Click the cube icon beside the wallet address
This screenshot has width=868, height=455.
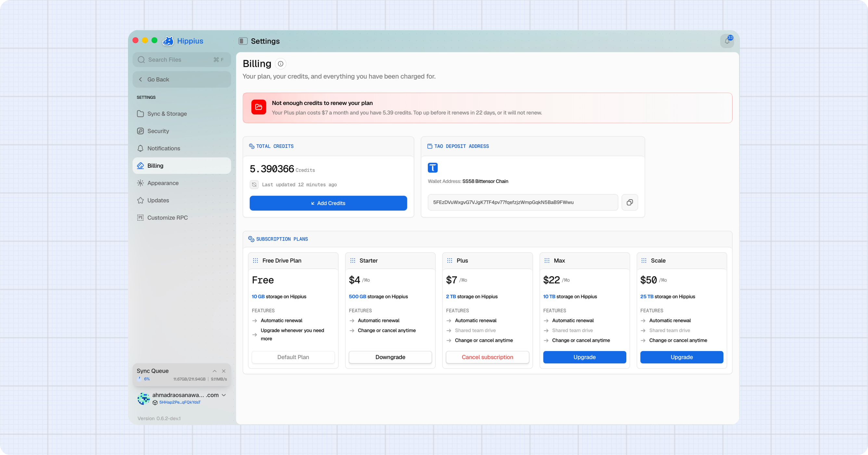point(155,402)
